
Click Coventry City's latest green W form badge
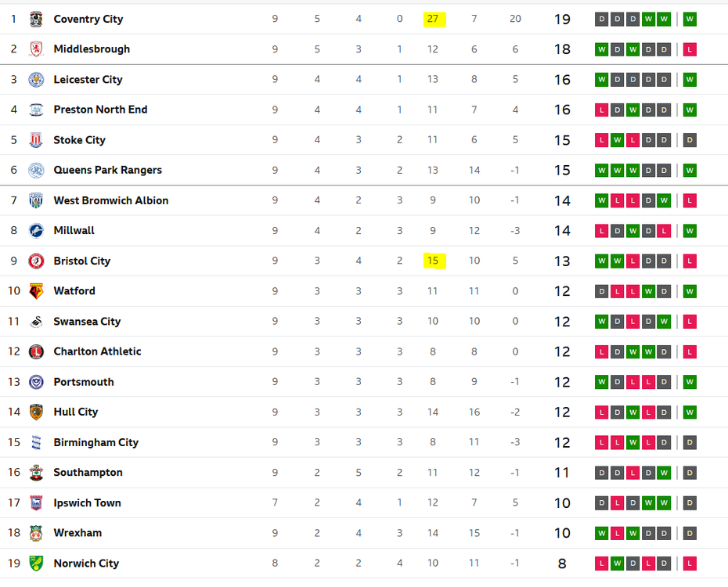point(690,19)
